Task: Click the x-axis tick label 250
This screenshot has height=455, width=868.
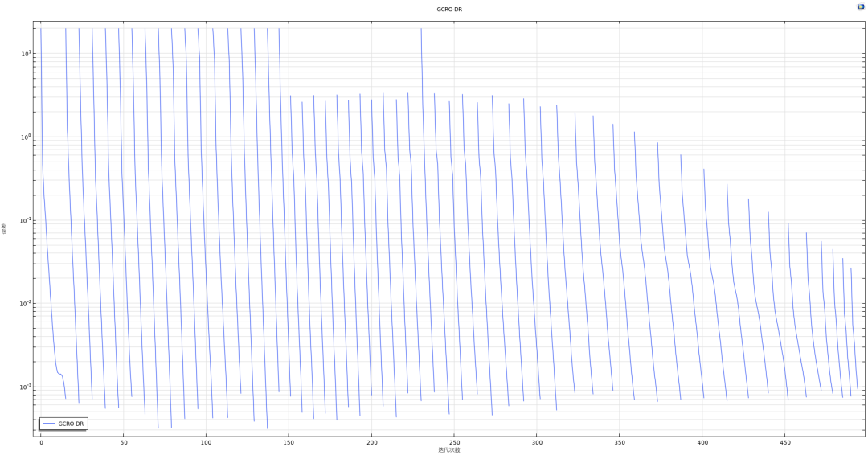Action: [x=454, y=443]
